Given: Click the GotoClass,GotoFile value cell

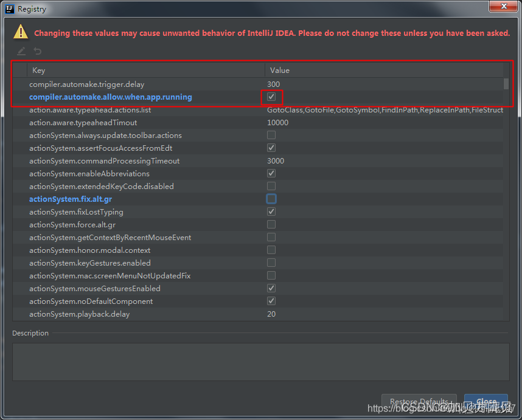Looking at the screenshot, I should pyautogui.click(x=385, y=110).
